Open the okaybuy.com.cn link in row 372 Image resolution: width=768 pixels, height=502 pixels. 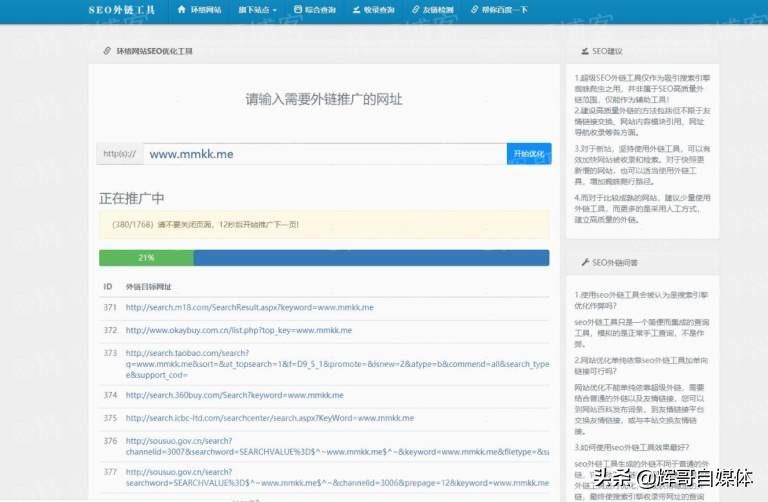[x=239, y=331]
